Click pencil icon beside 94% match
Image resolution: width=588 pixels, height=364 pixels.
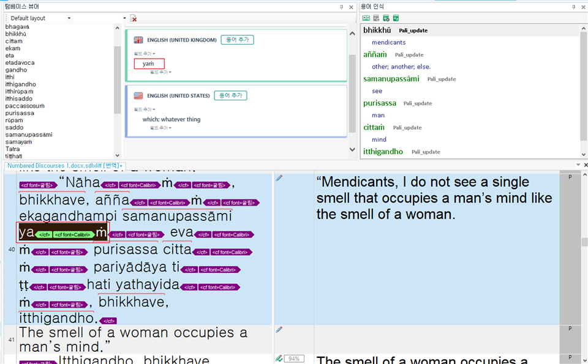(279, 358)
